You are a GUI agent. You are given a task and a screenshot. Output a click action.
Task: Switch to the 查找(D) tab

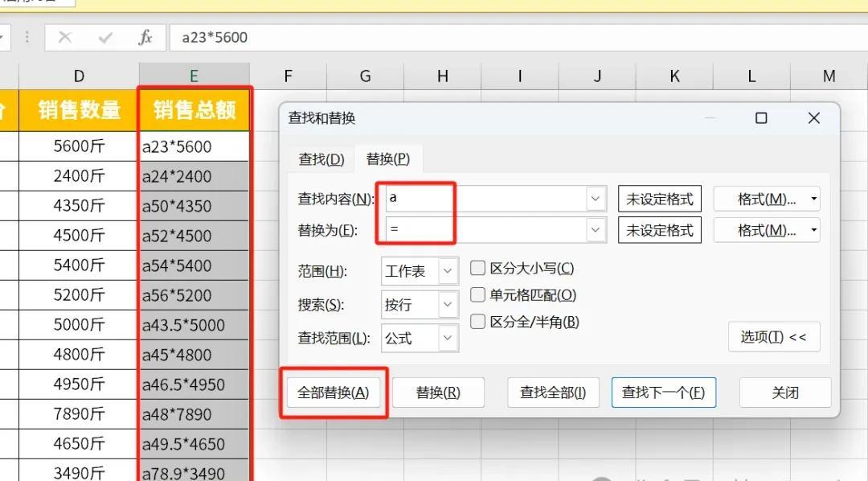point(321,159)
